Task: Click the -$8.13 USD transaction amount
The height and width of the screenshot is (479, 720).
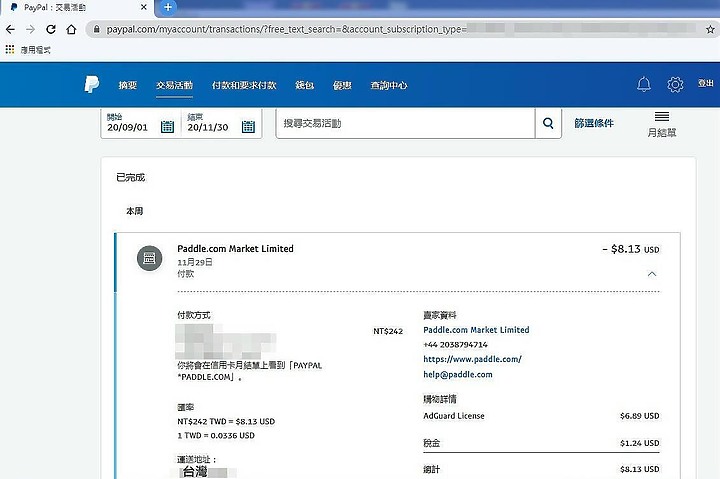Action: pos(630,249)
